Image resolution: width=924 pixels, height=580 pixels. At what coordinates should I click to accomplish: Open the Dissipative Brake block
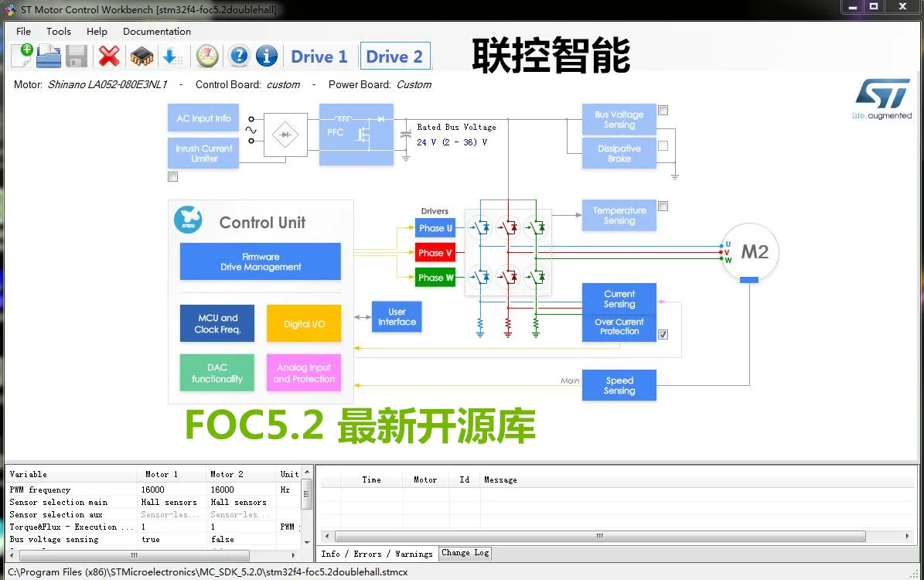click(619, 153)
